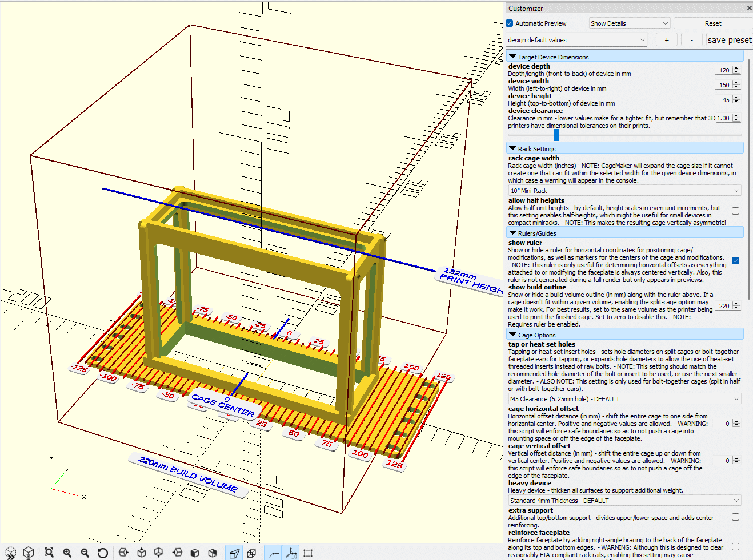
Task: Click the "show build outline" bold label
Action: point(537,287)
